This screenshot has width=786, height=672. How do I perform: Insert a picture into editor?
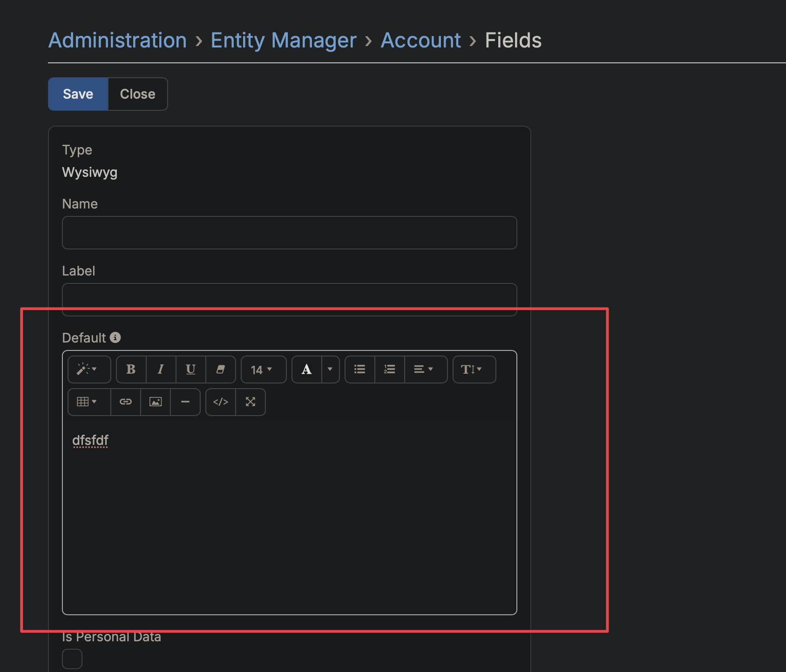[x=156, y=402]
